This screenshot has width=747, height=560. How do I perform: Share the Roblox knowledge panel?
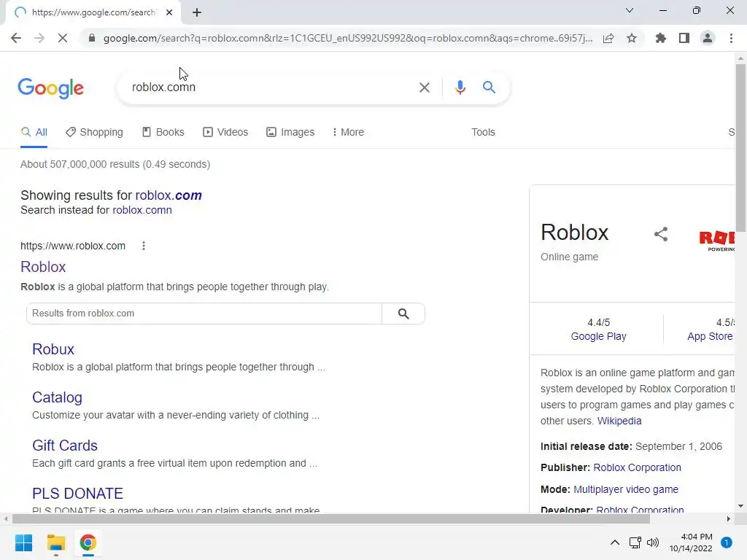(x=661, y=234)
